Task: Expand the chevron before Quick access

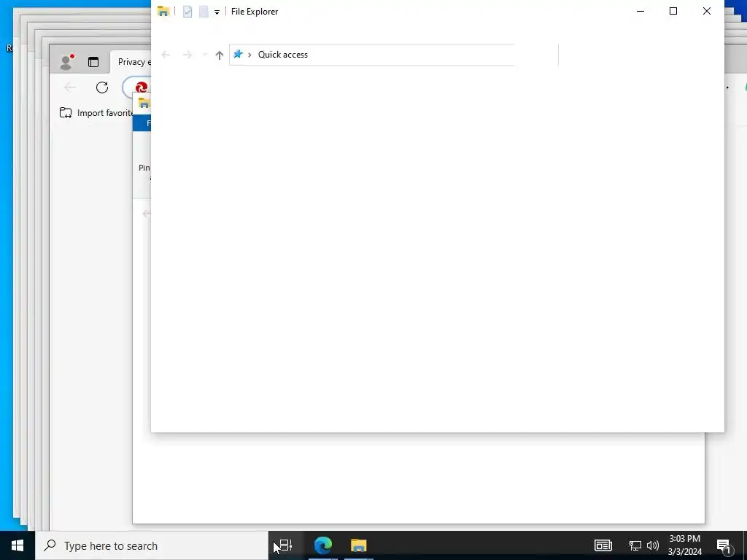Action: click(249, 55)
